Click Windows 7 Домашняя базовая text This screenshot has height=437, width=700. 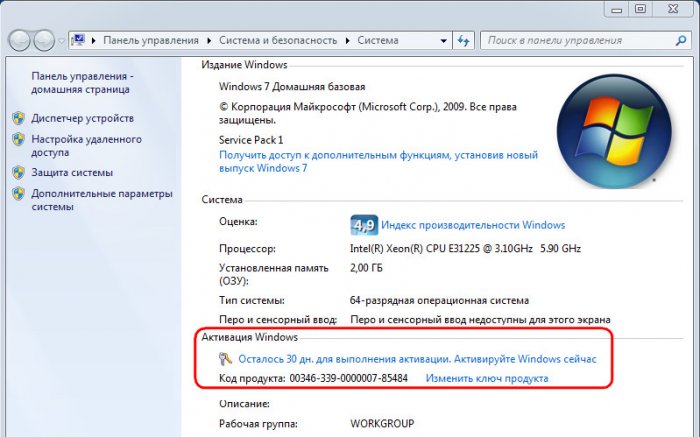(x=292, y=87)
